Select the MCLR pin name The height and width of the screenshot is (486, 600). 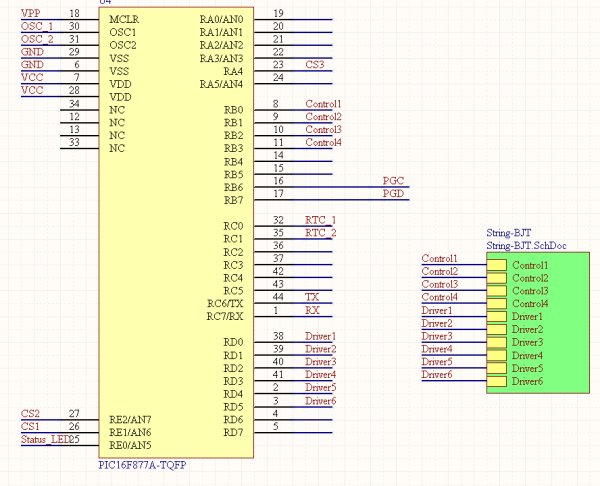(124, 20)
